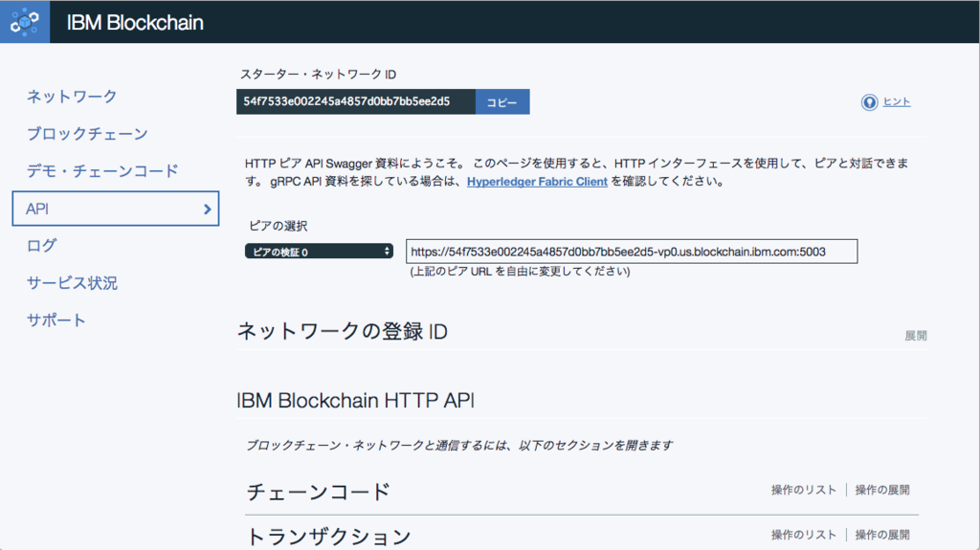The image size is (980, 550).
Task: Click the ネットワークの登録 ID heading
Action: 343,331
